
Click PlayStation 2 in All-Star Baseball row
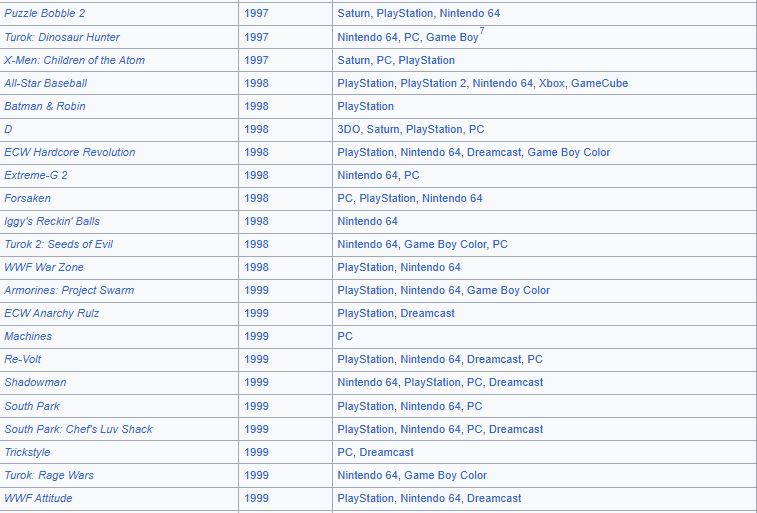tap(433, 83)
